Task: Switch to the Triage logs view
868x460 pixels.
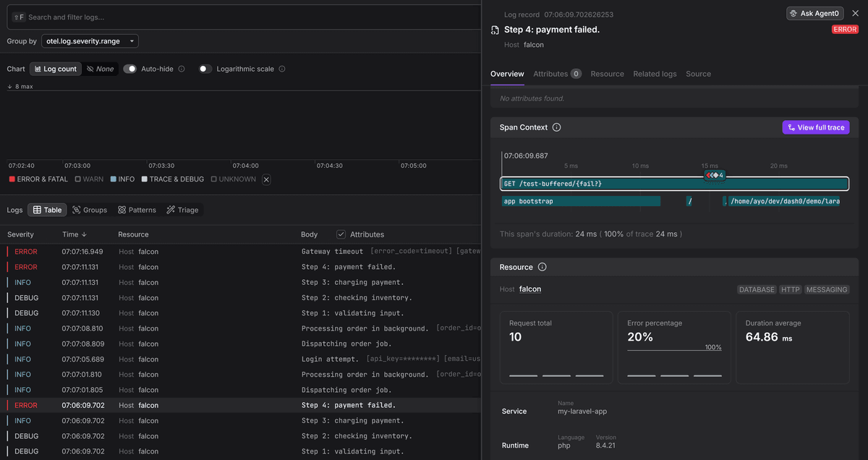Action: (182, 210)
